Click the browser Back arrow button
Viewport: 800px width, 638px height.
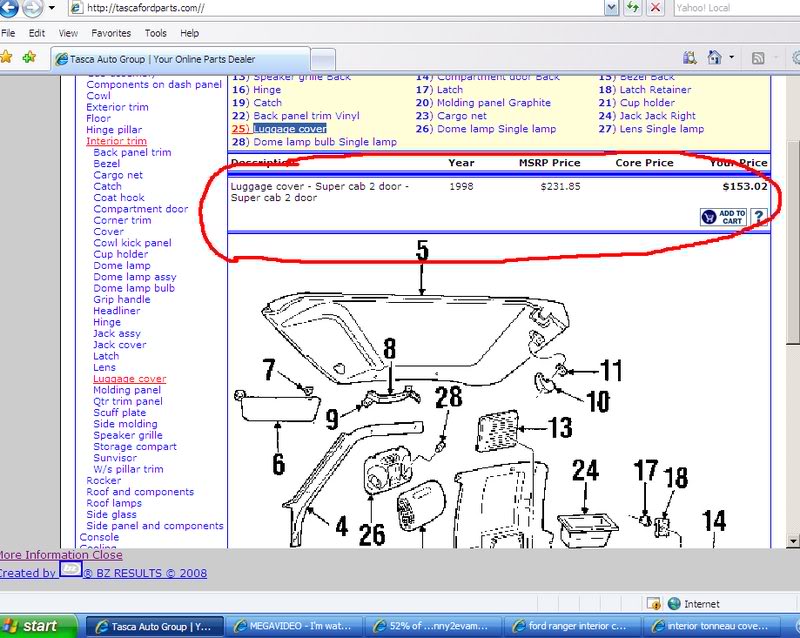coord(8,7)
